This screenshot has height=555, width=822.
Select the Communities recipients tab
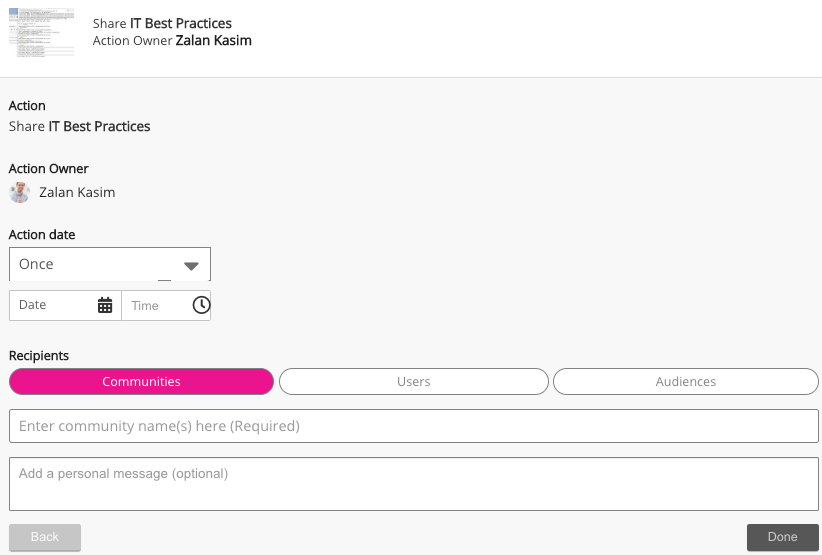tap(141, 382)
